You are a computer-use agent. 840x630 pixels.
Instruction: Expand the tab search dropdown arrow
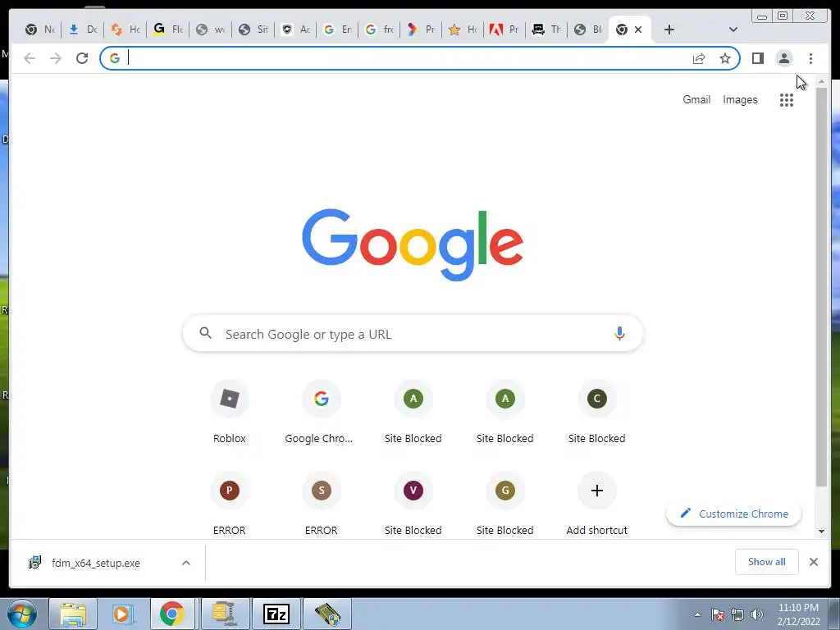click(x=733, y=30)
